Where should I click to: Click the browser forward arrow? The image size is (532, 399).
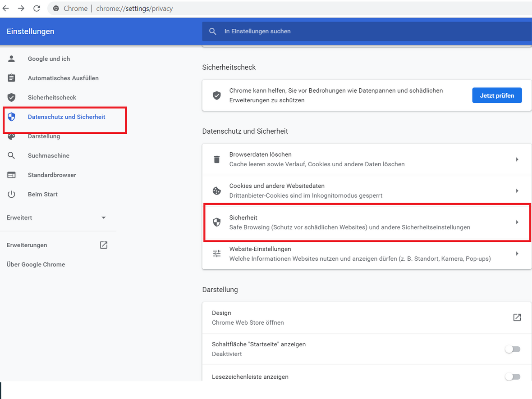pos(21,9)
